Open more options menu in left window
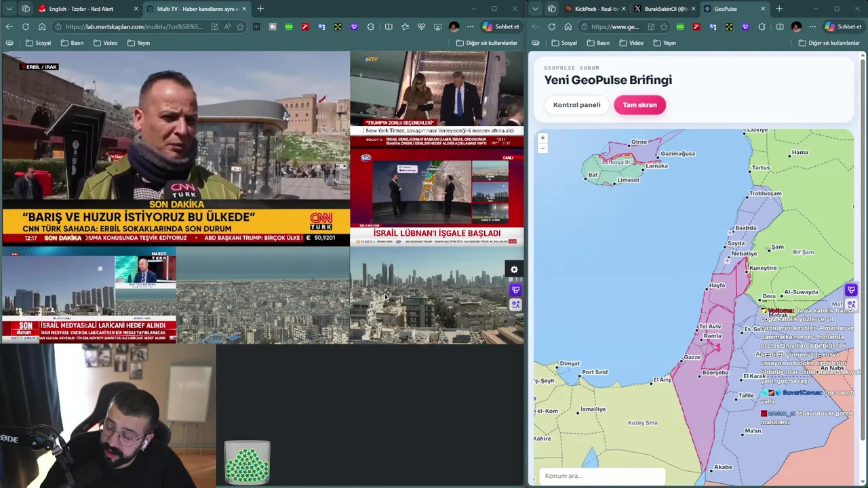 pos(470,26)
